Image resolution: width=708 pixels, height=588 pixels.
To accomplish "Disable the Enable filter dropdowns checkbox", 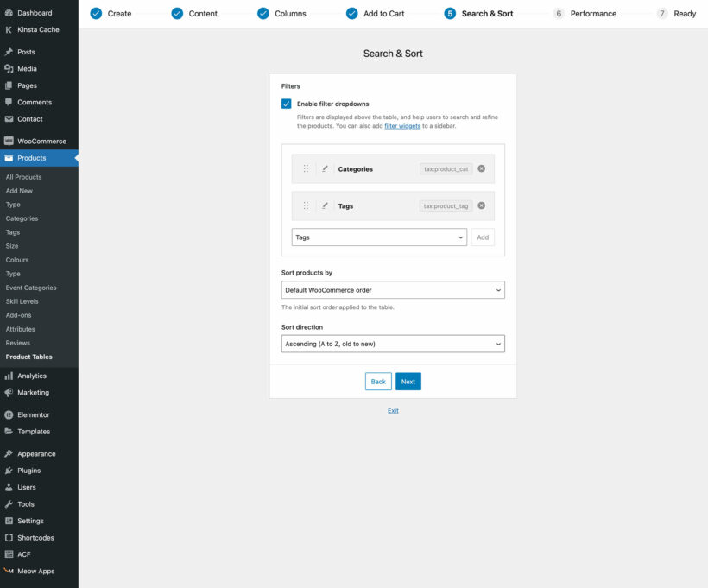I will (286, 103).
